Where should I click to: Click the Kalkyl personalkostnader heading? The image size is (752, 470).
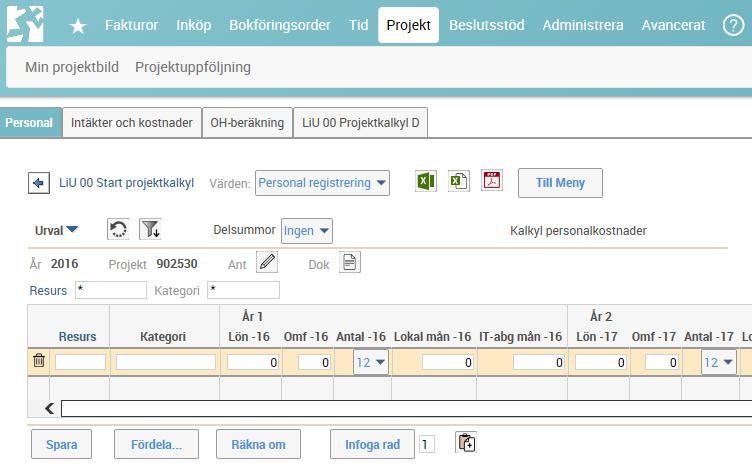(578, 231)
